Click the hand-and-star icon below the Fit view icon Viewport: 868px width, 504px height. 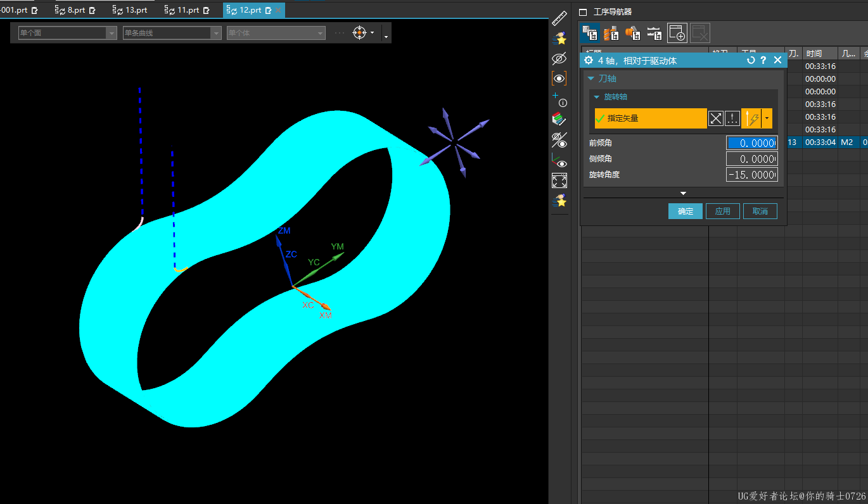coord(559,201)
